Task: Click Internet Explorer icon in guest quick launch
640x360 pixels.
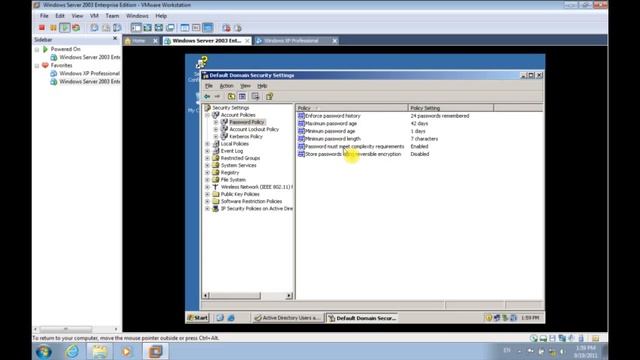Action: click(x=231, y=318)
